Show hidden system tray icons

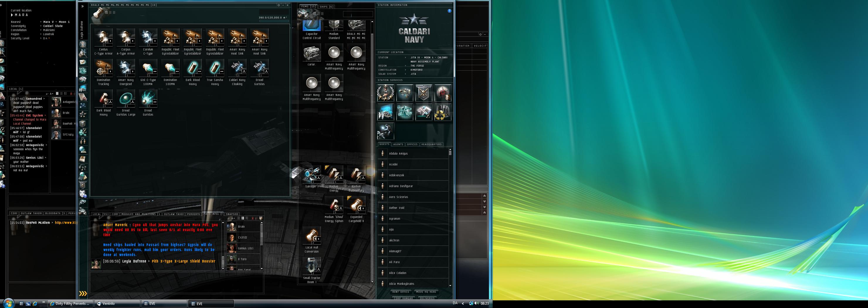pos(463,304)
